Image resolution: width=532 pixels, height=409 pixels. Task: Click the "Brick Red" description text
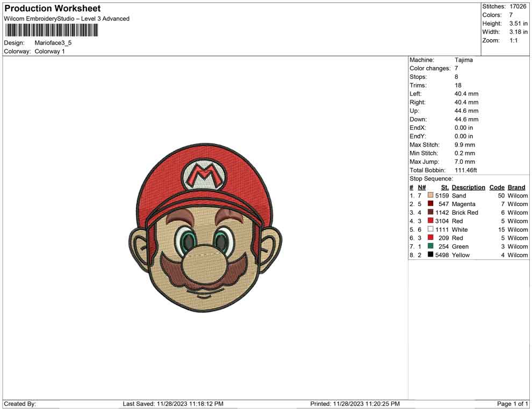coord(465,213)
